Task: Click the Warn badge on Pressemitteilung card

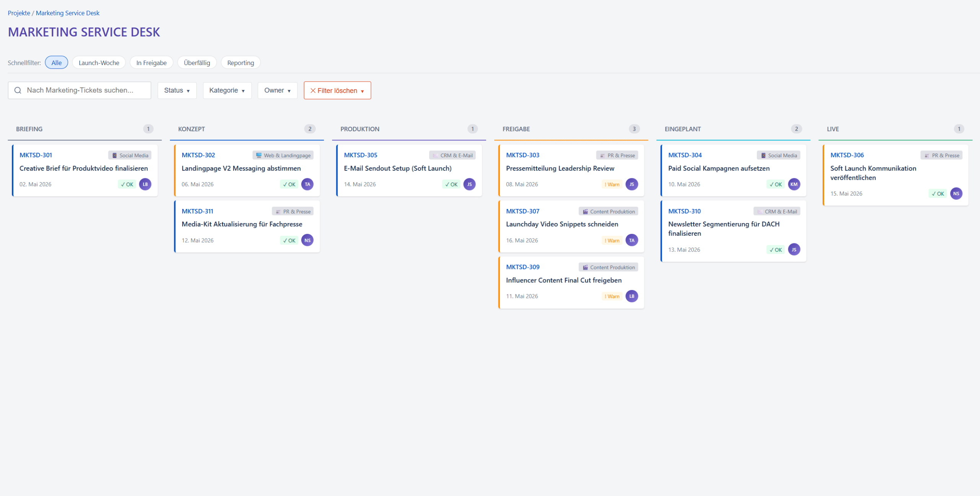Action: (612, 184)
